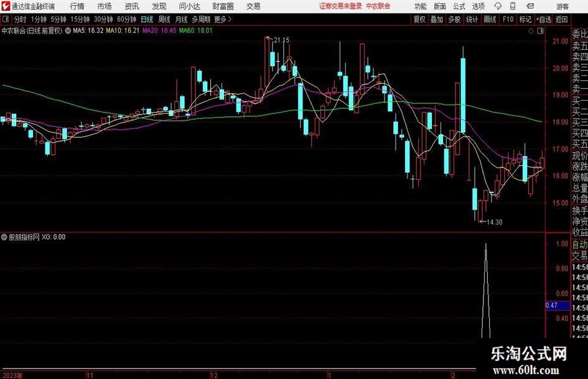Open the 资讯 menu
This screenshot has height=379, width=588.
[x=132, y=6]
